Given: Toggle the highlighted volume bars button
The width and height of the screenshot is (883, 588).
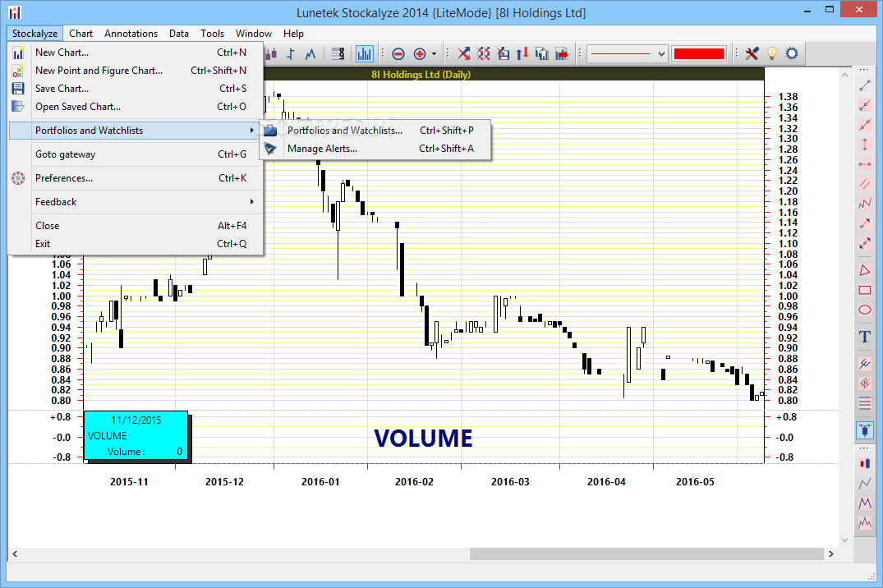Looking at the screenshot, I should 365,54.
